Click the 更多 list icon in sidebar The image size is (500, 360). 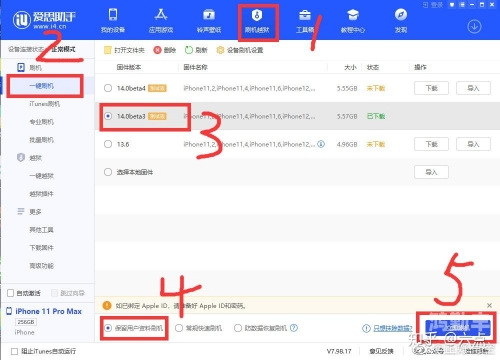click(x=21, y=211)
